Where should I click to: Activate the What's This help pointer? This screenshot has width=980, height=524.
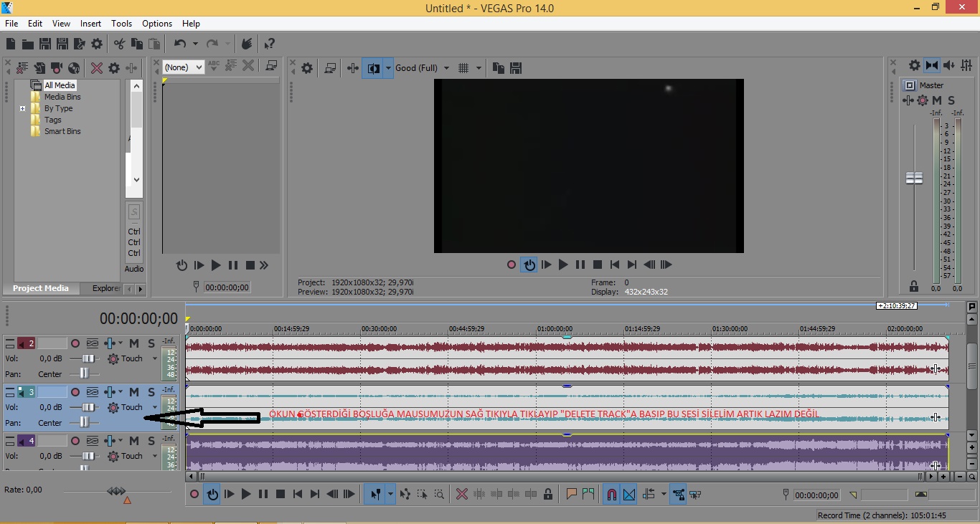click(x=270, y=44)
